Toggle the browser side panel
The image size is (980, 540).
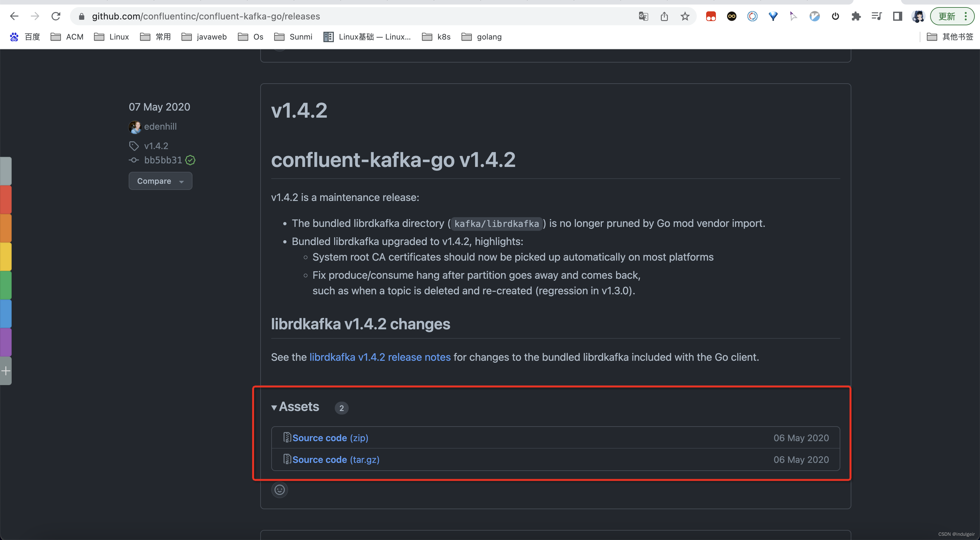click(x=897, y=16)
